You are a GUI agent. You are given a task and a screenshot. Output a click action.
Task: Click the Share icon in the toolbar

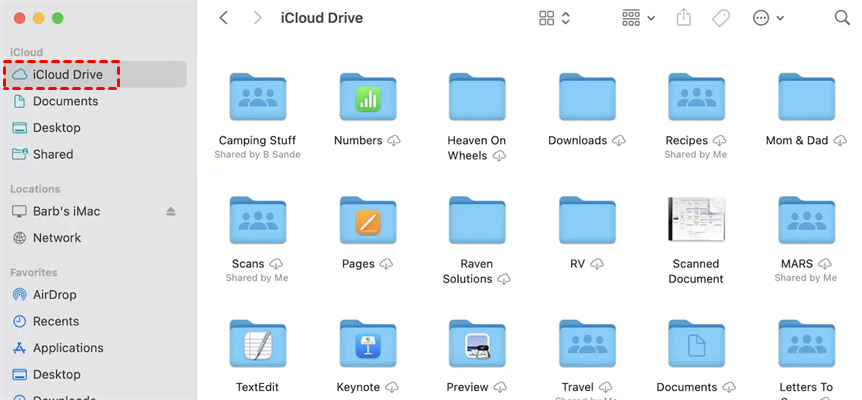tap(684, 18)
